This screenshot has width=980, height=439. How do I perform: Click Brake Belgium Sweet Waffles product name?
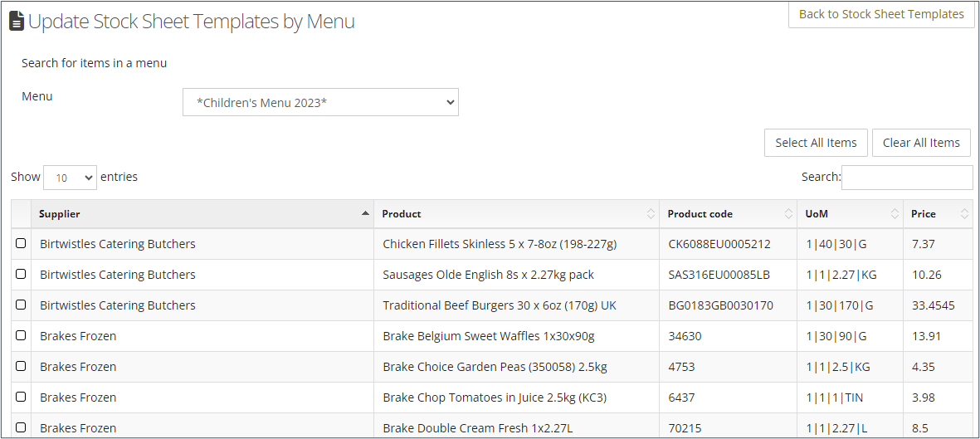(489, 336)
